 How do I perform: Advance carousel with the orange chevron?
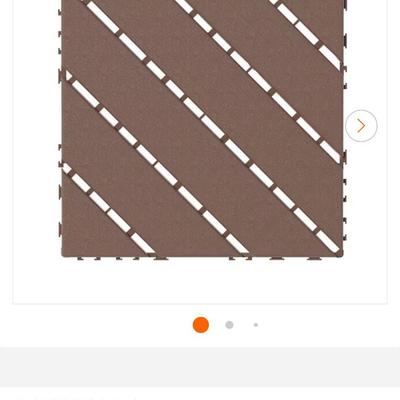(361, 126)
